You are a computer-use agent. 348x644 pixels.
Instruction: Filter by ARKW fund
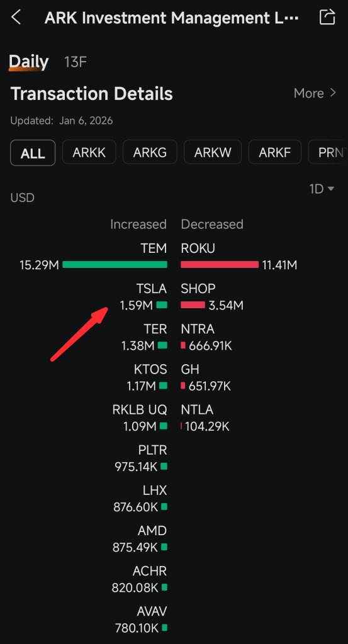coord(213,153)
